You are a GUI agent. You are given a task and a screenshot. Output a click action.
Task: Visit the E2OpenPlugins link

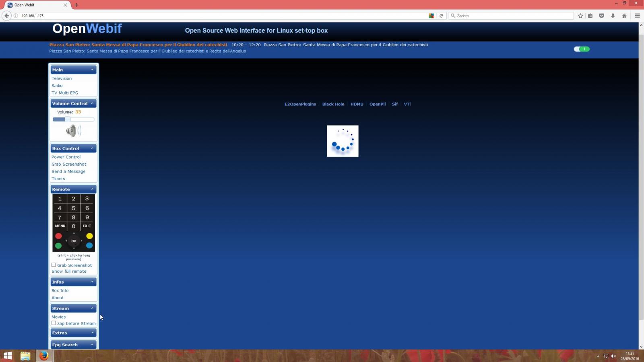point(300,104)
